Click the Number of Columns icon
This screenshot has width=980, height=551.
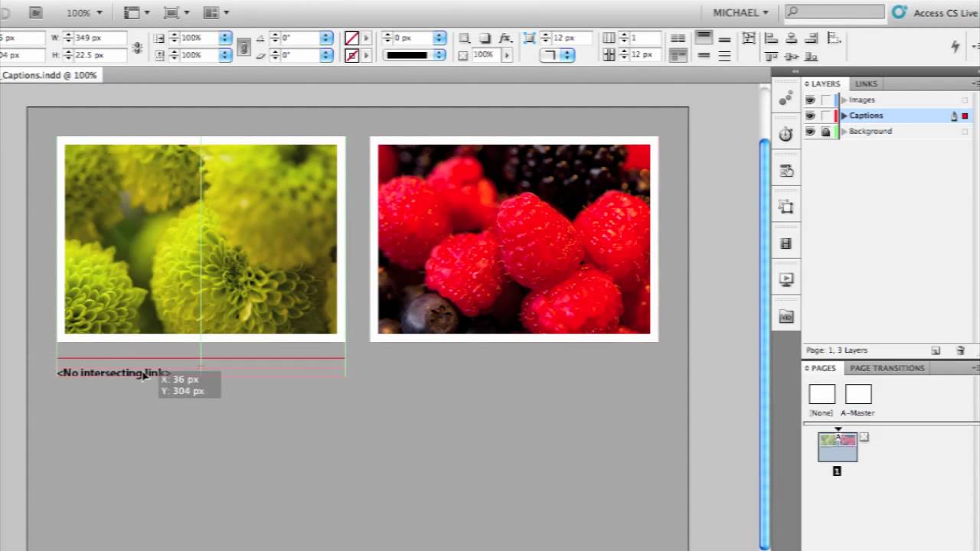tap(609, 37)
